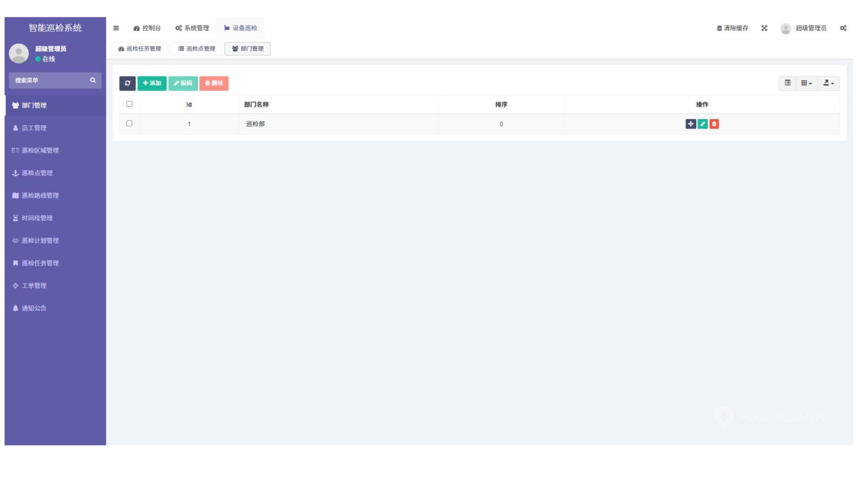868x488 pixels.
Task: Toggle the table card view icon
Action: (x=788, y=83)
